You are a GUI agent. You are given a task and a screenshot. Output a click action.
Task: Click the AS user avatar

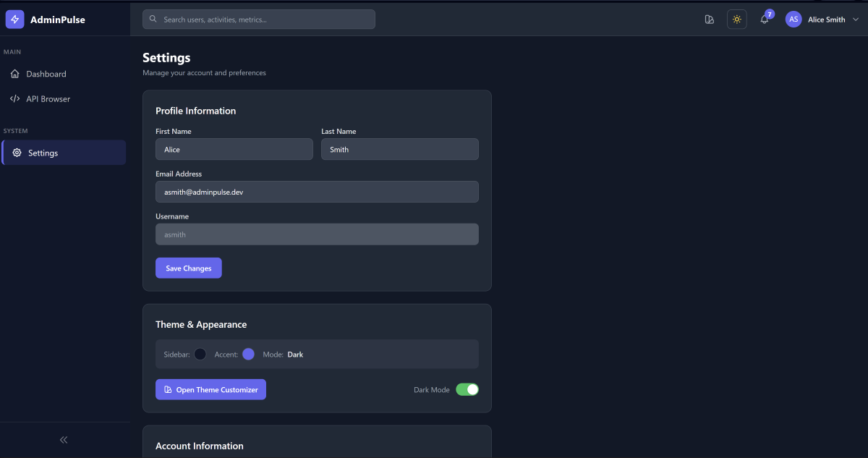[x=793, y=20]
